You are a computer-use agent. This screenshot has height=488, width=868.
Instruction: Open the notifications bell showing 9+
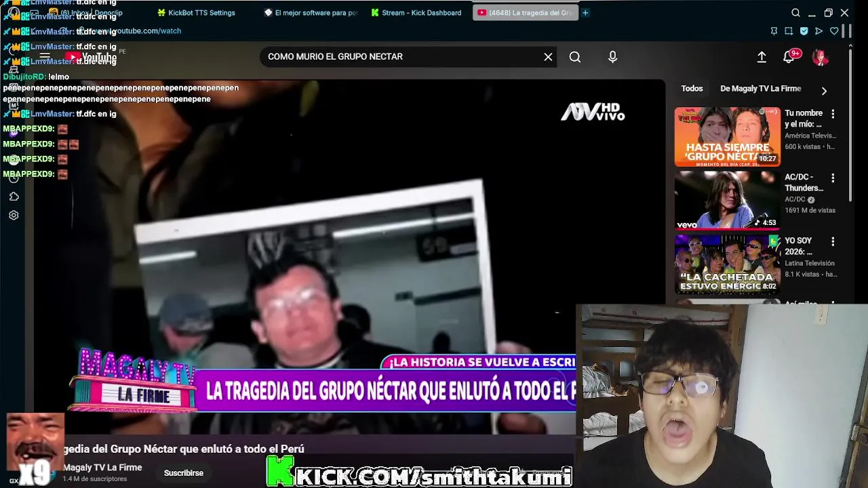(x=789, y=57)
